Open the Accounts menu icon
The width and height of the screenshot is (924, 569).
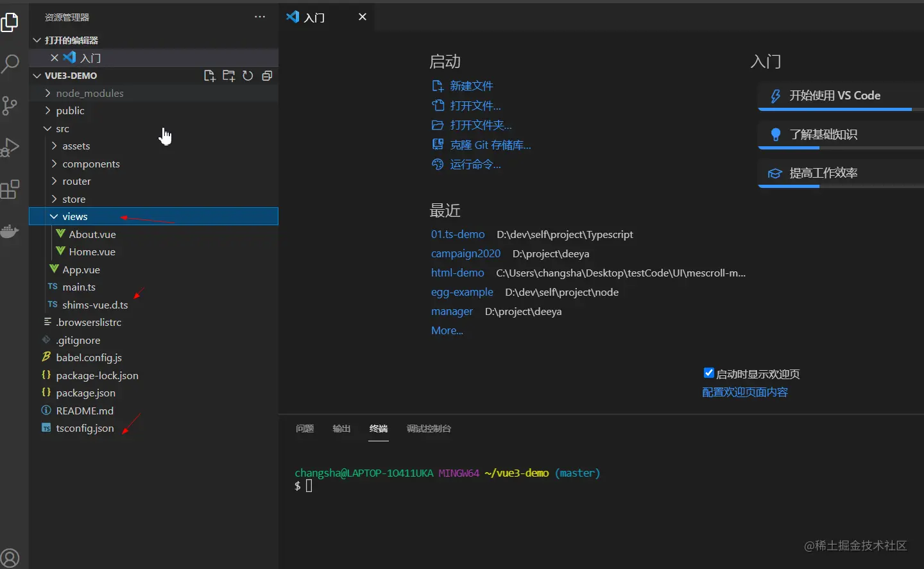pos(10,558)
